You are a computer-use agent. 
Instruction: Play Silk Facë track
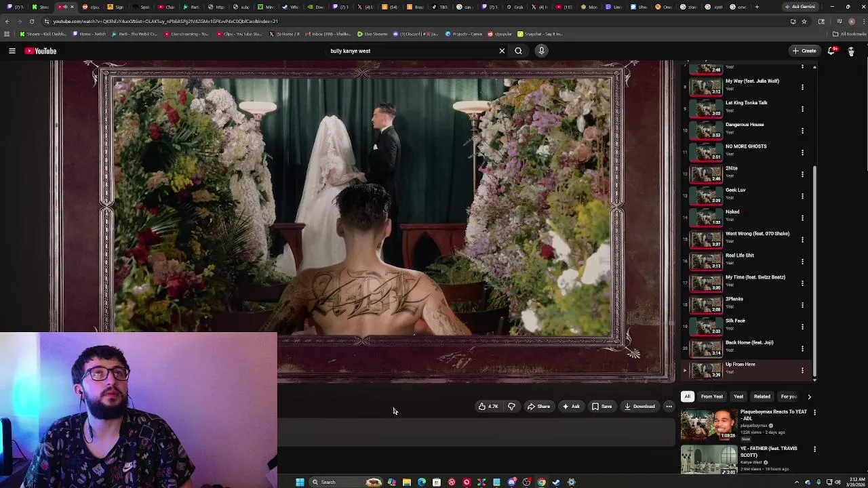(x=746, y=327)
